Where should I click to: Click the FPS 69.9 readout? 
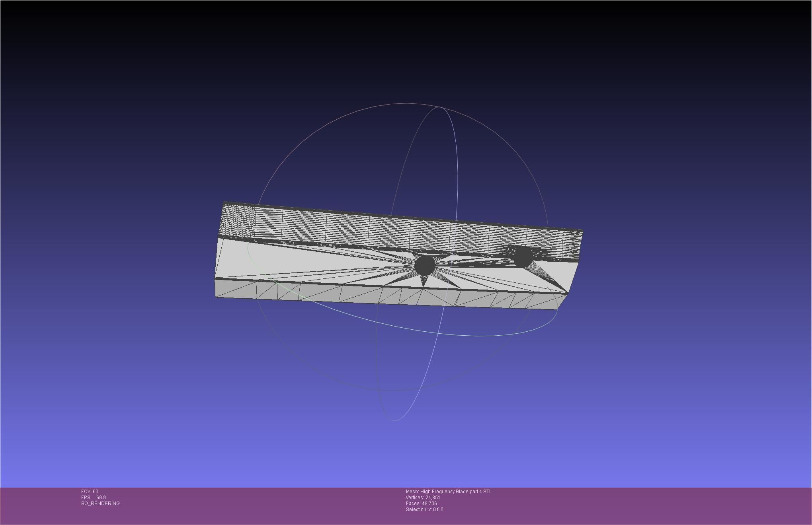point(94,498)
